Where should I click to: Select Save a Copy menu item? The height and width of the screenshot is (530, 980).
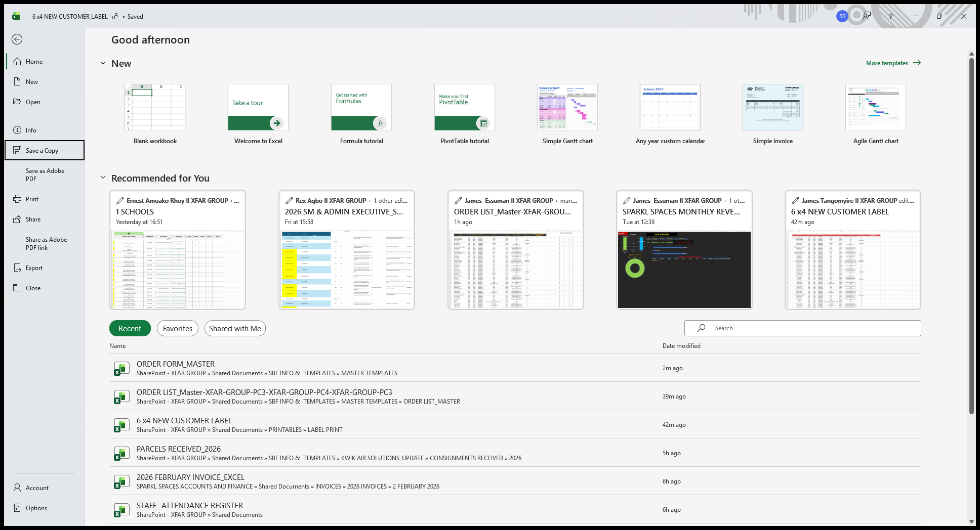point(45,151)
